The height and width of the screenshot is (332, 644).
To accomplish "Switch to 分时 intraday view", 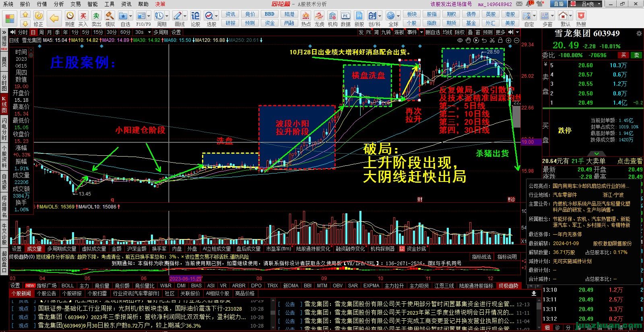I will pyautogui.click(x=23, y=32).
